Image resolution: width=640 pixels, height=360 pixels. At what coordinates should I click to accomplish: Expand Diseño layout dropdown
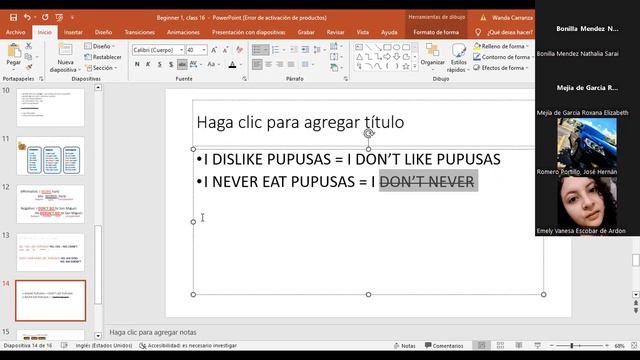(100, 46)
